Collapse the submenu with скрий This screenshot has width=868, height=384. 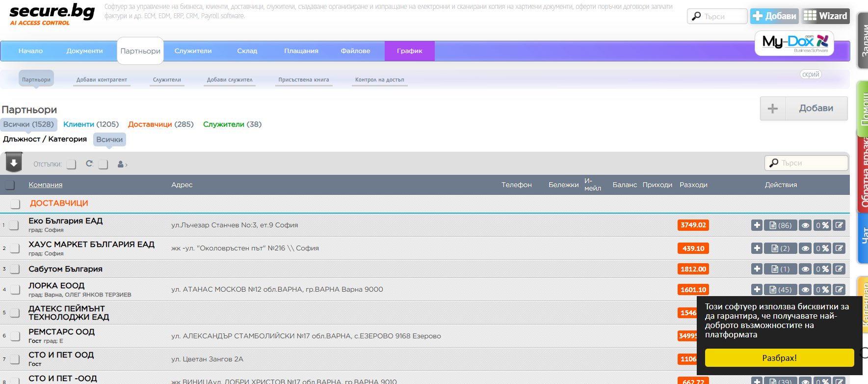coord(811,75)
